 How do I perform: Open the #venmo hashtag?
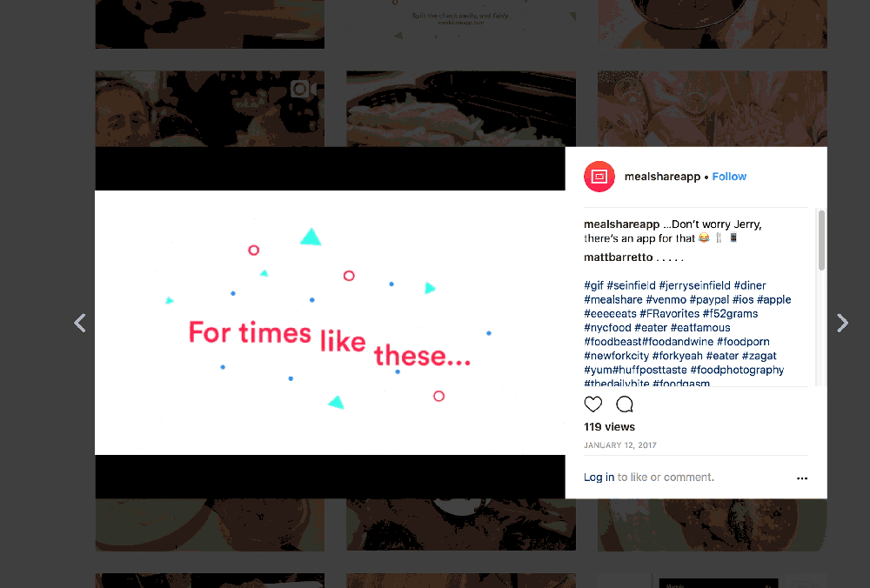point(666,299)
